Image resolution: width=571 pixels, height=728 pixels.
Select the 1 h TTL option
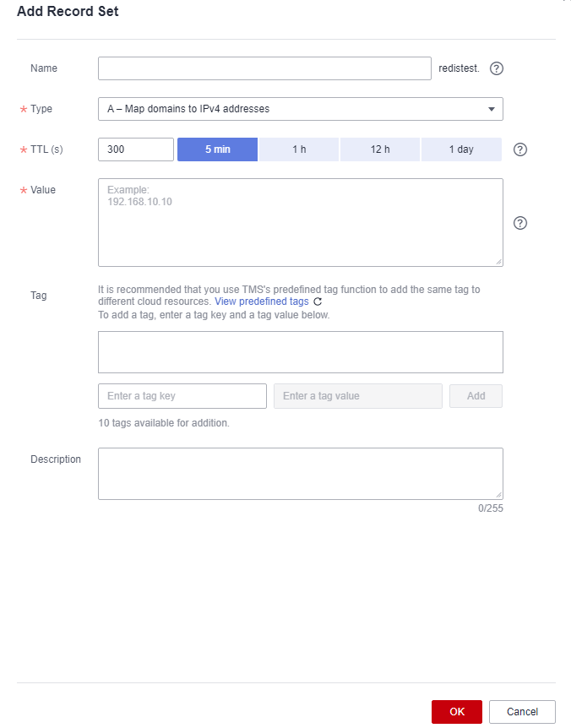tap(299, 149)
